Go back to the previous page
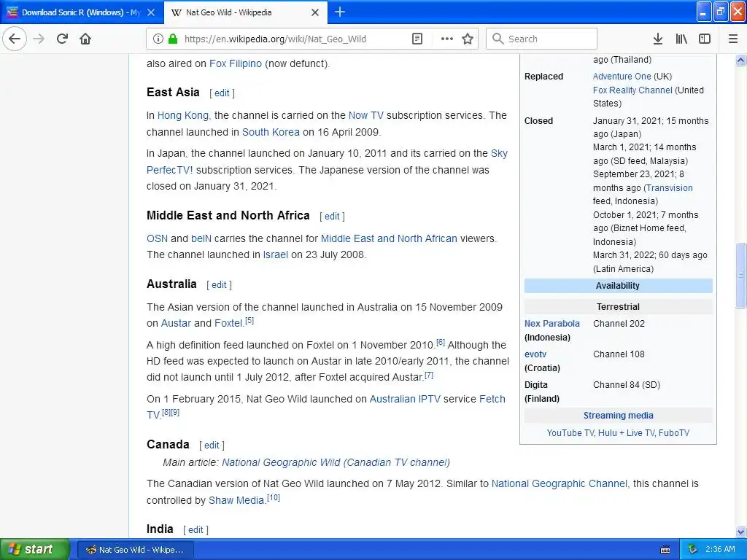Viewport: 747px width, 560px height. pyautogui.click(x=15, y=39)
